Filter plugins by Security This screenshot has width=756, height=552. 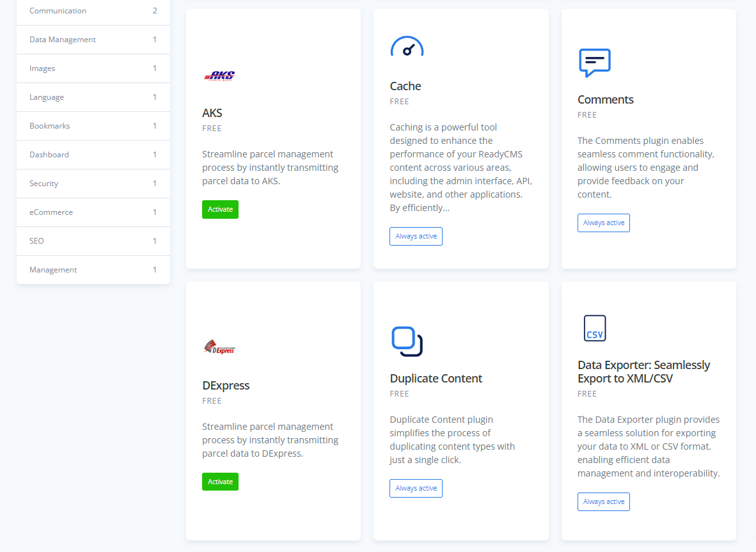point(93,183)
